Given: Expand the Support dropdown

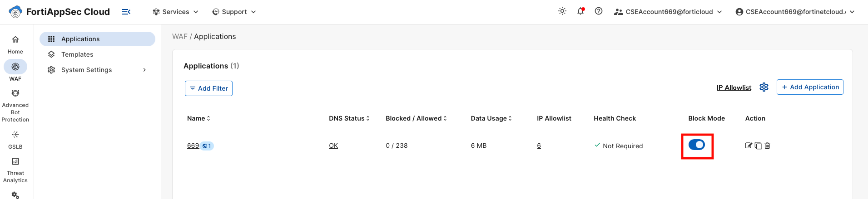Looking at the screenshot, I should (x=234, y=12).
